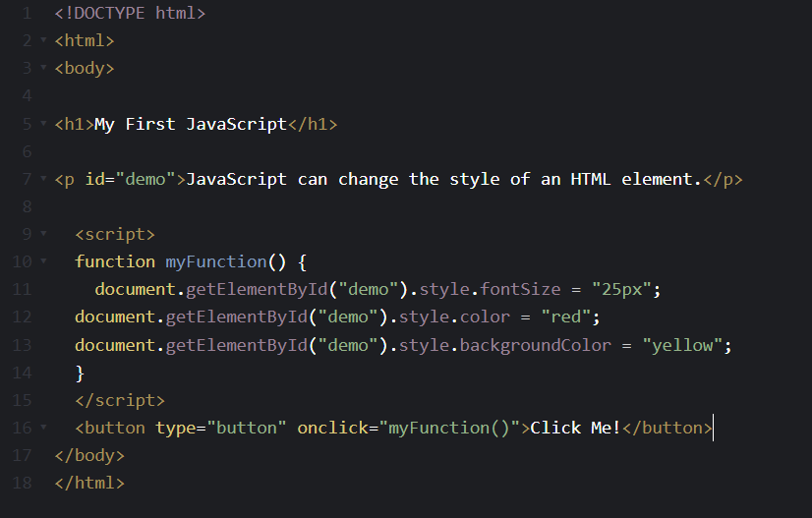This screenshot has height=518, width=812.
Task: Fold the paragraph element on line 7
Action: pyautogui.click(x=42, y=180)
